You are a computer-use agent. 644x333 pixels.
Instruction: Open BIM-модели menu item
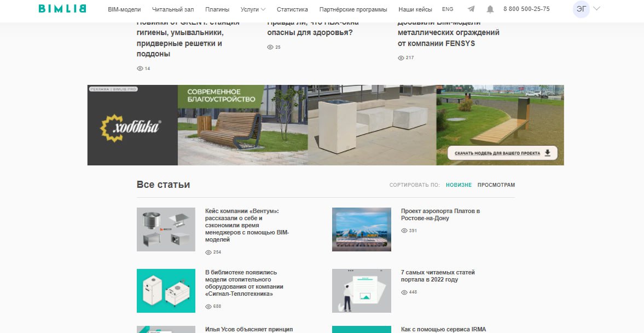[x=124, y=9]
